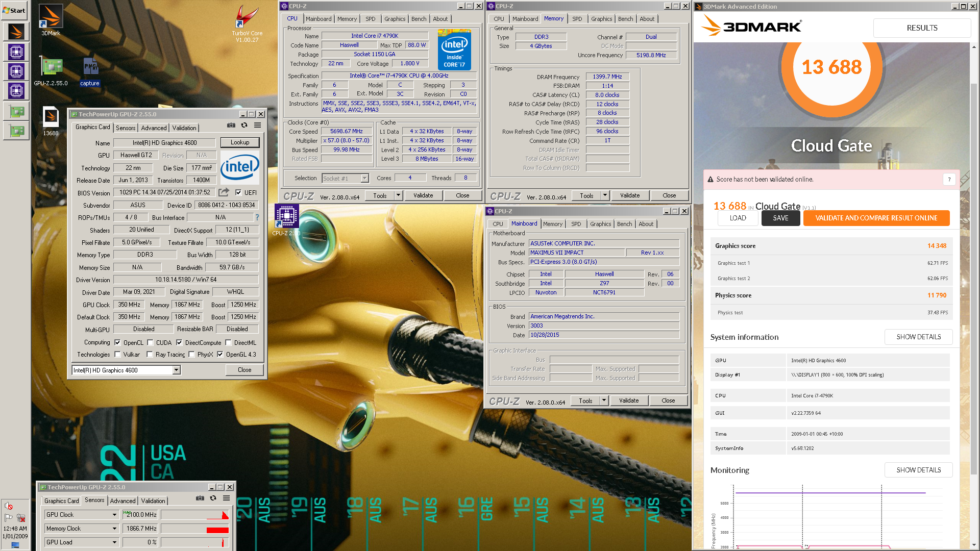980x551 pixels.
Task: Open SPD tab in CPU-Z Memory window
Action: [577, 19]
